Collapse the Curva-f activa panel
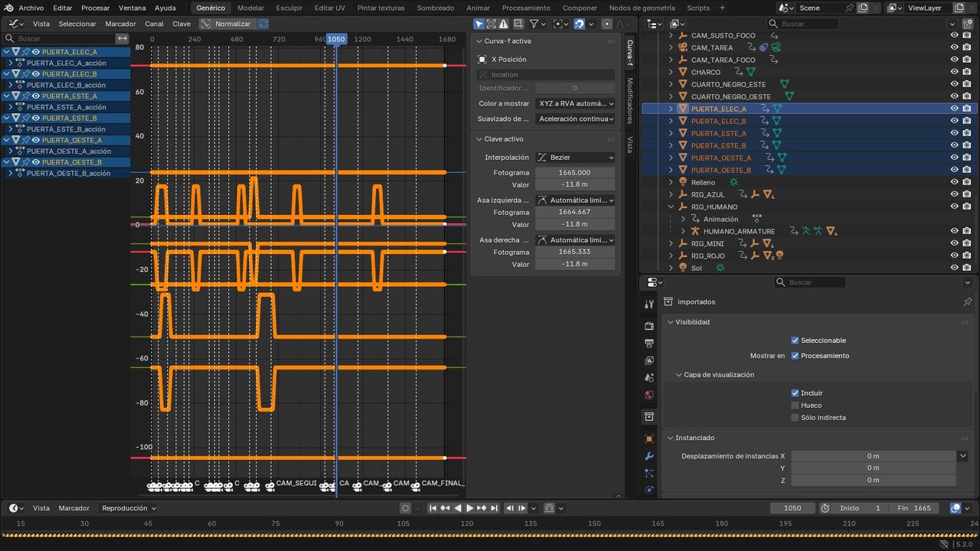Image resolution: width=980 pixels, height=551 pixels. pyautogui.click(x=479, y=41)
